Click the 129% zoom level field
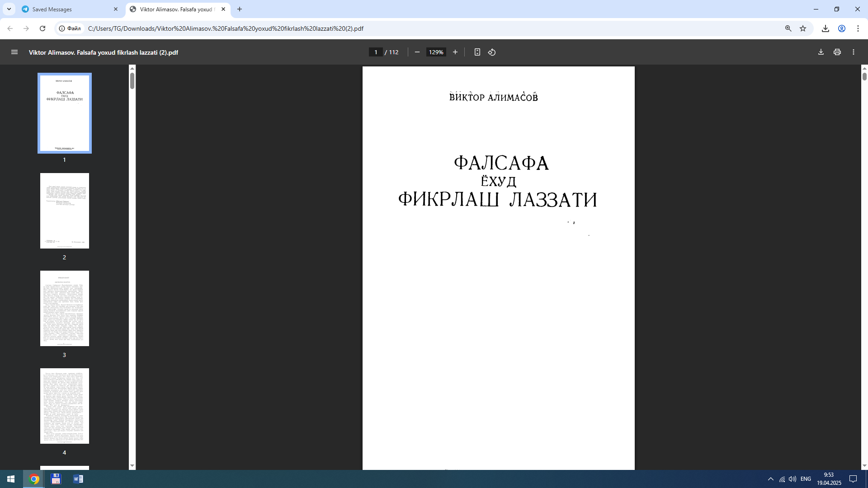This screenshot has width=868, height=488. point(436,52)
